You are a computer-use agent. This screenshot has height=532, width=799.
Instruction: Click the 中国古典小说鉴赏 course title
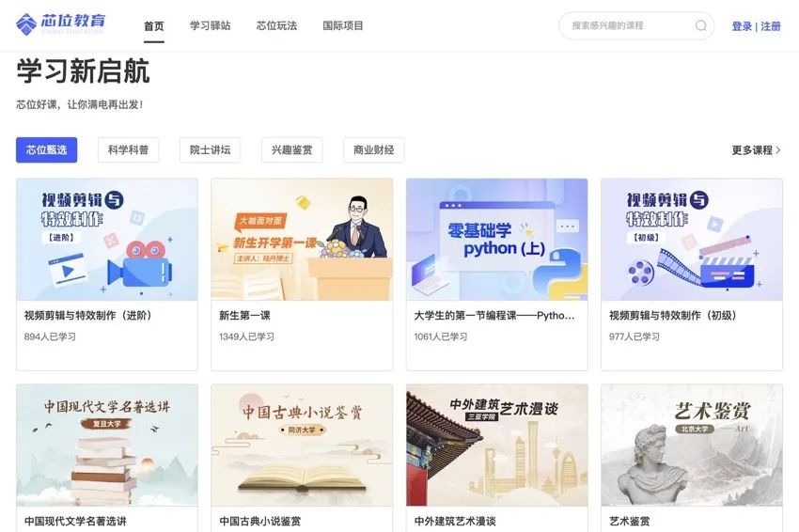[x=260, y=522]
